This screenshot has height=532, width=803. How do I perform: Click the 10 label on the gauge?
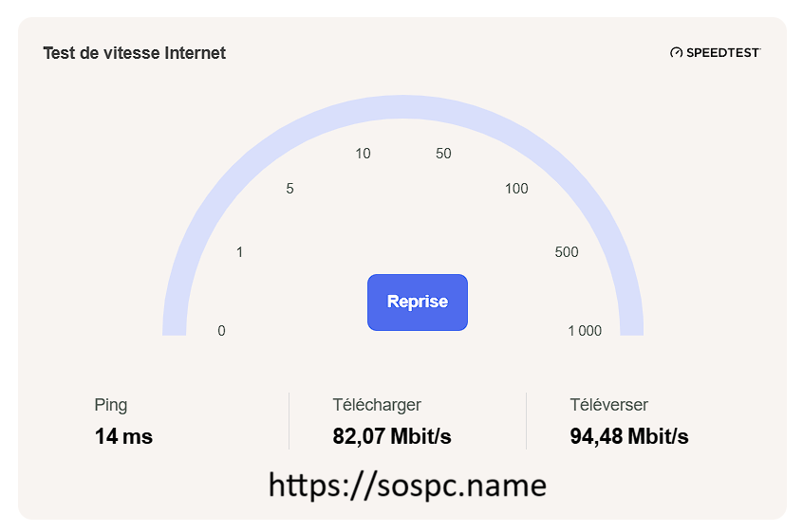pos(363,154)
